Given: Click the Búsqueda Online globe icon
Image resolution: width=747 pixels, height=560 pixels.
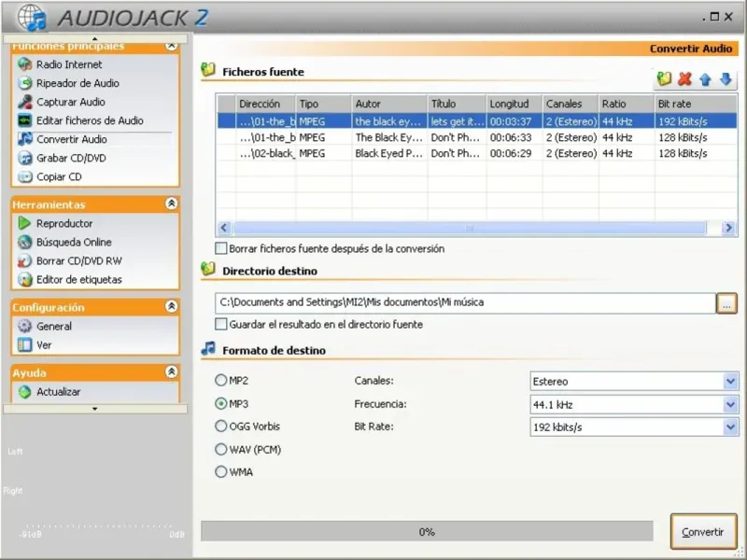Looking at the screenshot, I should pyautogui.click(x=25, y=242).
